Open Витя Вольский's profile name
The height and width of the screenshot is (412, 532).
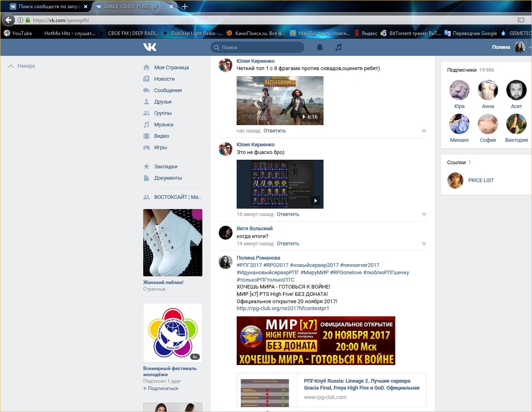[x=255, y=229]
